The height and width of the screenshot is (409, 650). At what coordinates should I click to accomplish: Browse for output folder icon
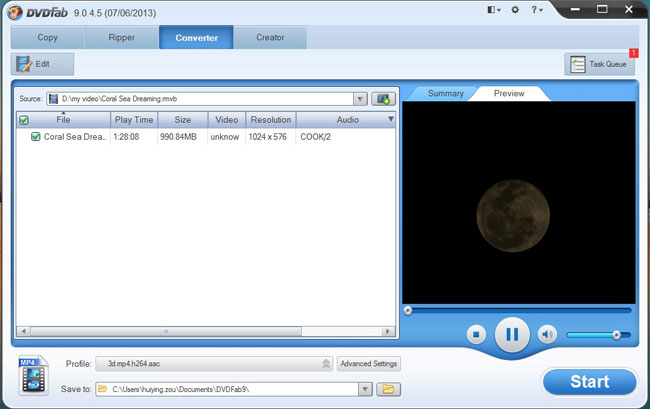(x=388, y=389)
